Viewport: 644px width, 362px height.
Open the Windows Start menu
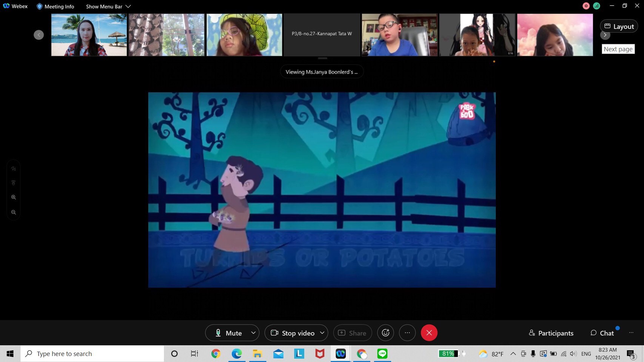tap(10, 354)
